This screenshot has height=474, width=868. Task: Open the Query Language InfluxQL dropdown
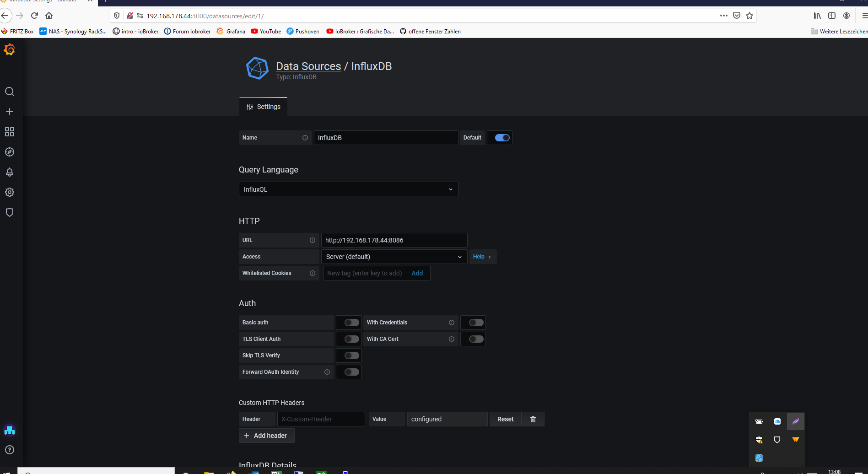pyautogui.click(x=348, y=189)
